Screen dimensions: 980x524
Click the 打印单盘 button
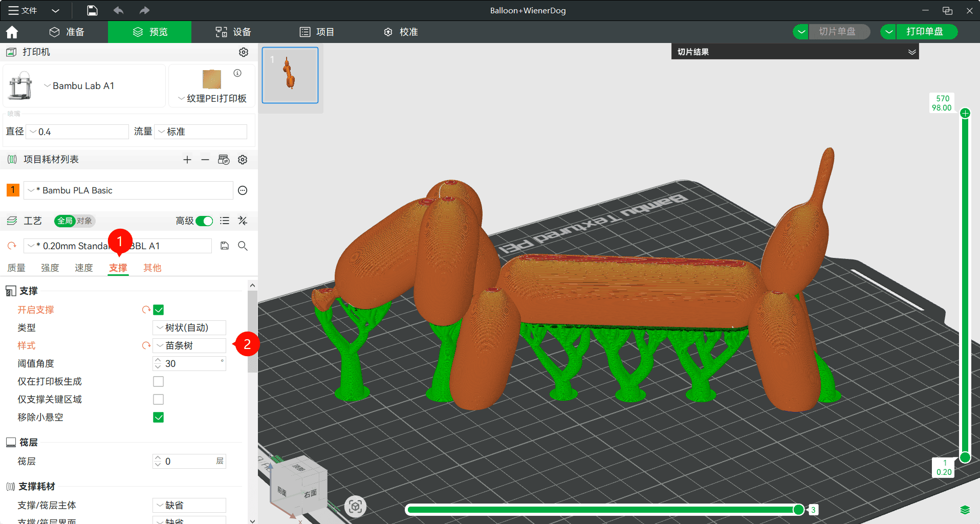tap(927, 32)
